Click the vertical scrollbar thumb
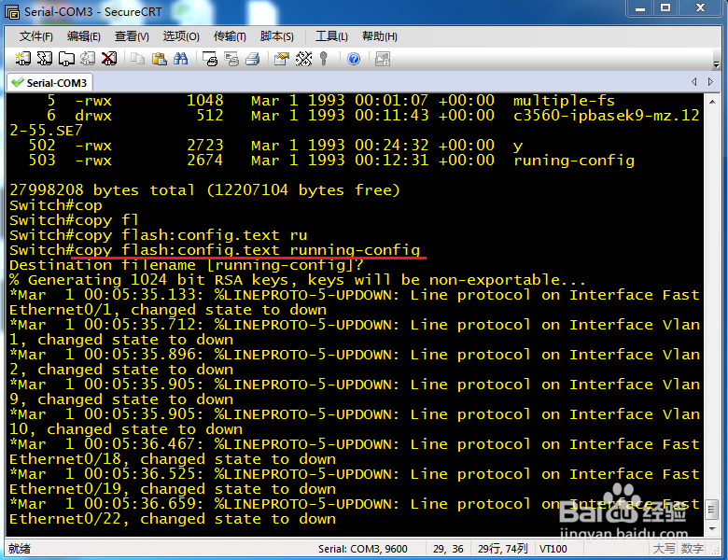Viewport: 728px width, 560px height. tap(712, 510)
